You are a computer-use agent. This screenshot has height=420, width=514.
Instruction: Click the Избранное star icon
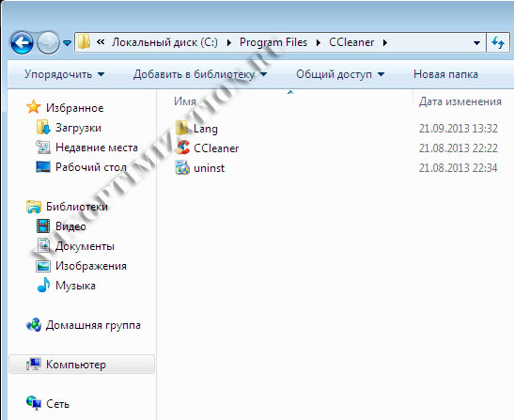tap(34, 107)
